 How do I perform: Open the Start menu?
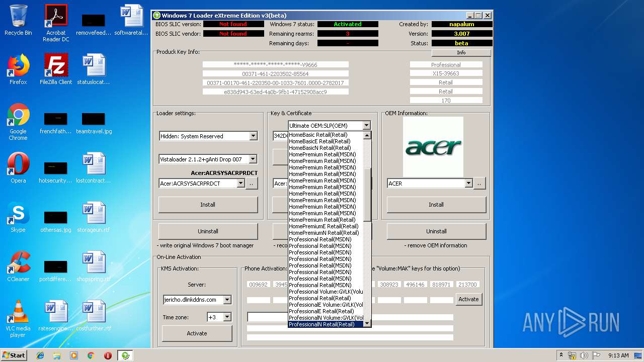pyautogui.click(x=14, y=355)
